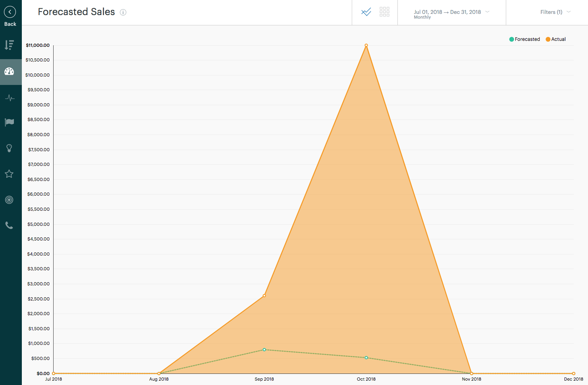Open the phone calls sidebar icon

[x=9, y=225]
